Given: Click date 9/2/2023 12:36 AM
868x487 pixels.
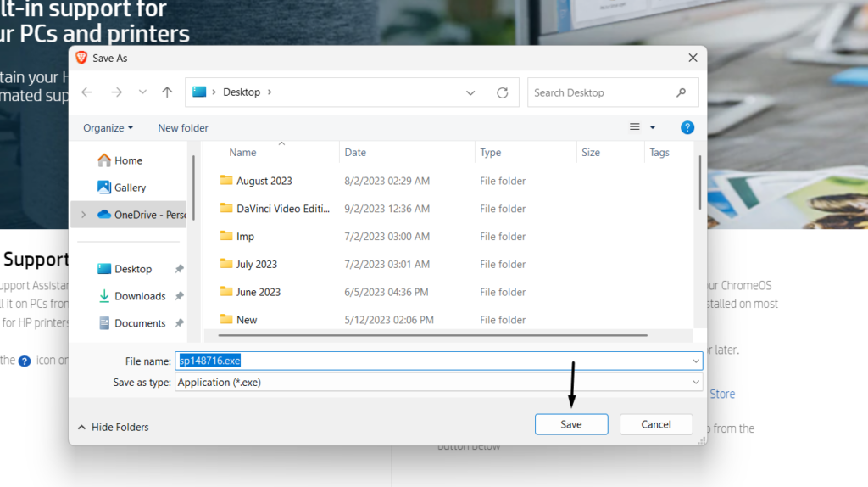Looking at the screenshot, I should (x=387, y=209).
